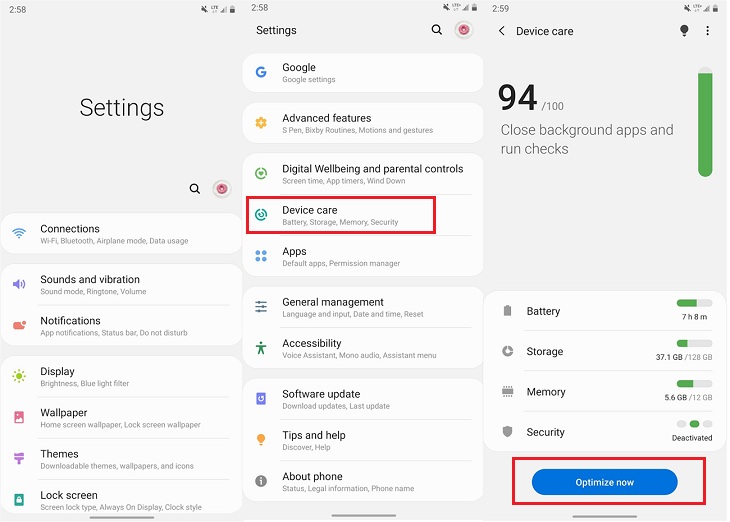This screenshot has height=522, width=730.
Task: Go back from Device care screen
Action: click(x=501, y=31)
